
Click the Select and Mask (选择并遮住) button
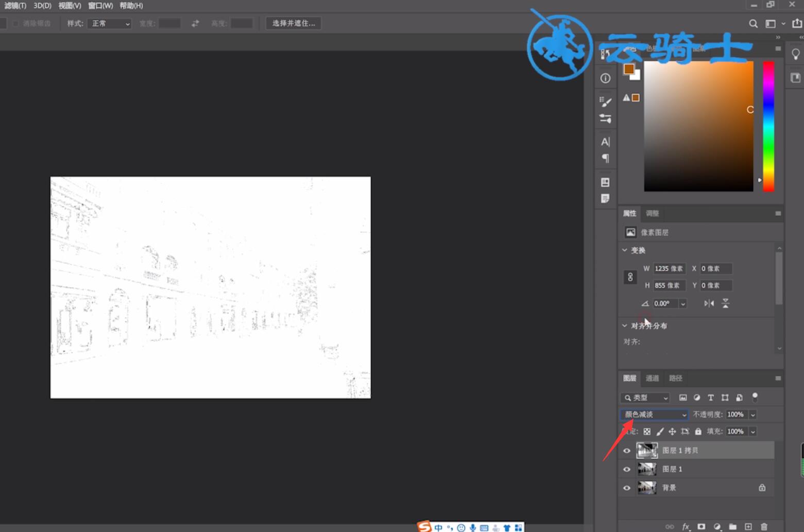(293, 23)
